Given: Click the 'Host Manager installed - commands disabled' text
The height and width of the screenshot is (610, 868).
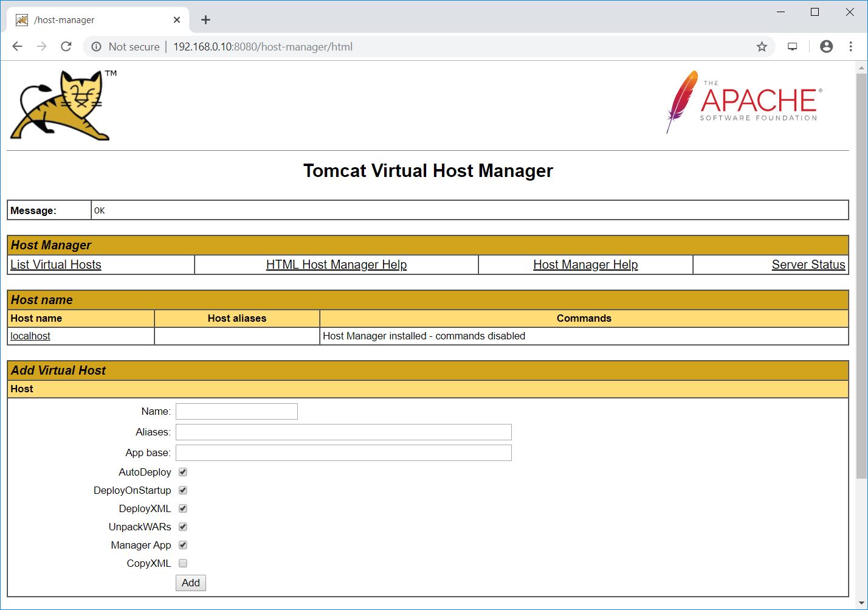Looking at the screenshot, I should pyautogui.click(x=424, y=336).
